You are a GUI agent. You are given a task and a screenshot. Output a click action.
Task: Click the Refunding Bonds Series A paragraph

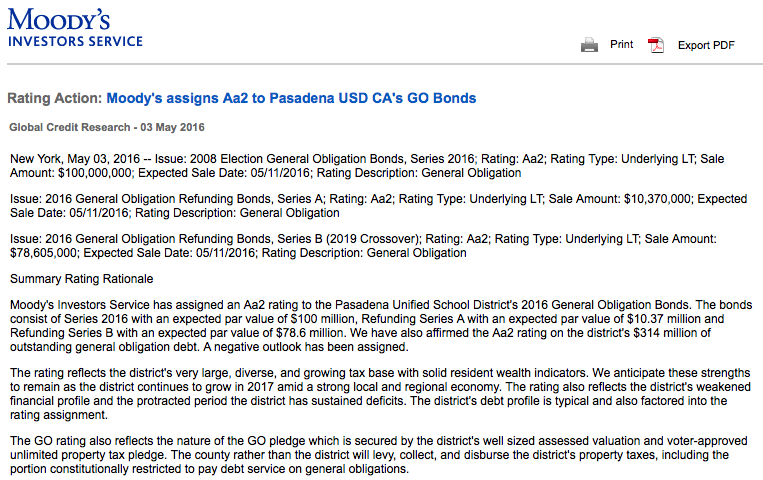coord(378,206)
